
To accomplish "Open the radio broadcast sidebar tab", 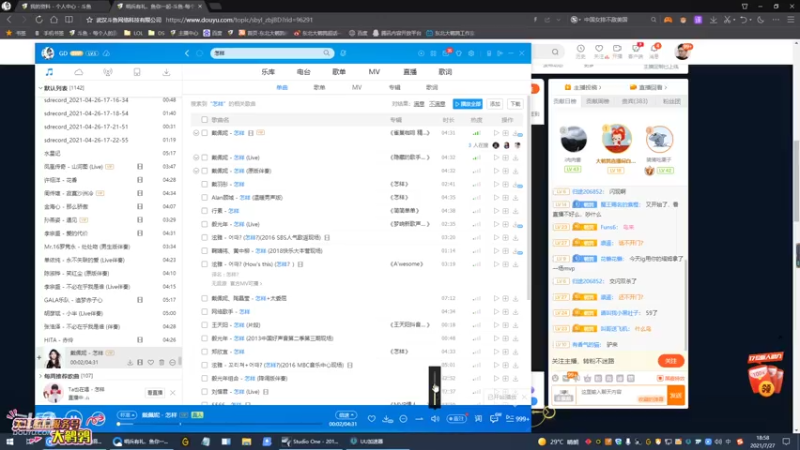I will (x=108, y=72).
